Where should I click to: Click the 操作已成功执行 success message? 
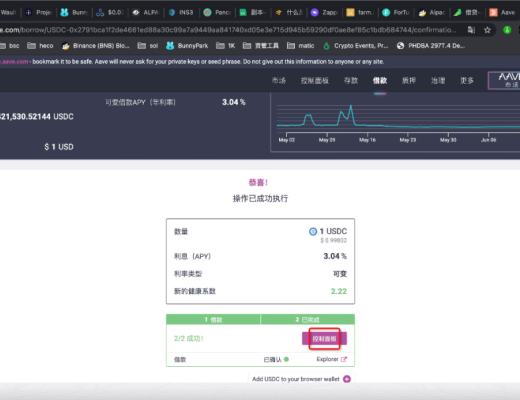point(260,199)
